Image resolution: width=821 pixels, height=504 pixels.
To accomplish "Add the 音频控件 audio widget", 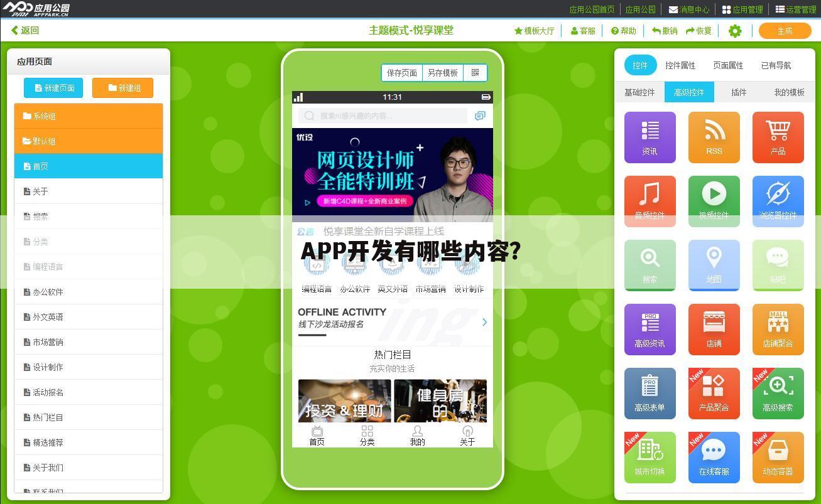I will point(650,201).
